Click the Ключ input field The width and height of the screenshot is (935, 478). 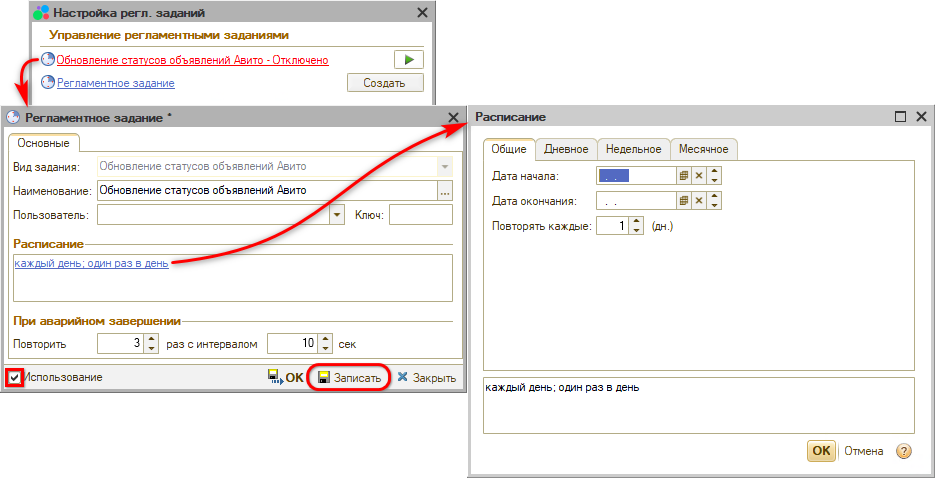(420, 214)
